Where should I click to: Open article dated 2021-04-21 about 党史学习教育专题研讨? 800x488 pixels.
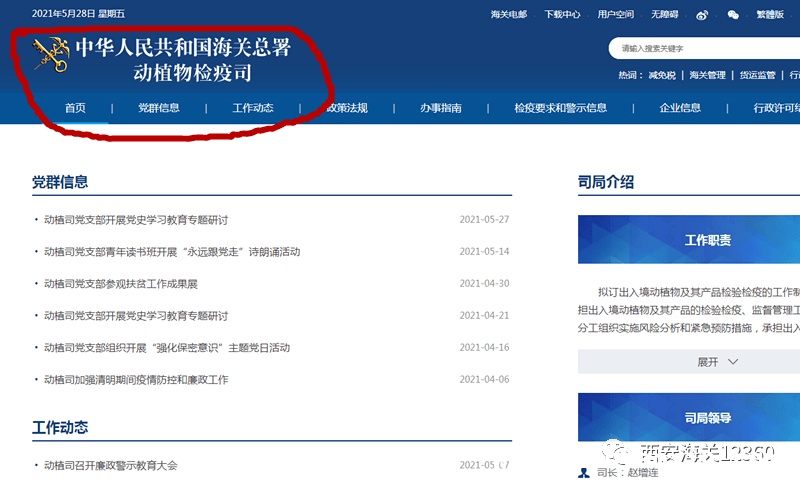(136, 316)
